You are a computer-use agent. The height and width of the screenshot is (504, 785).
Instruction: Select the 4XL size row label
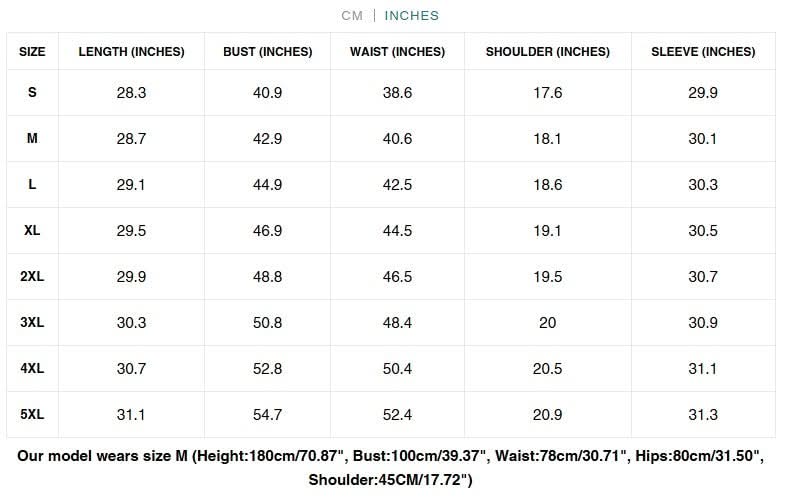pyautogui.click(x=32, y=369)
